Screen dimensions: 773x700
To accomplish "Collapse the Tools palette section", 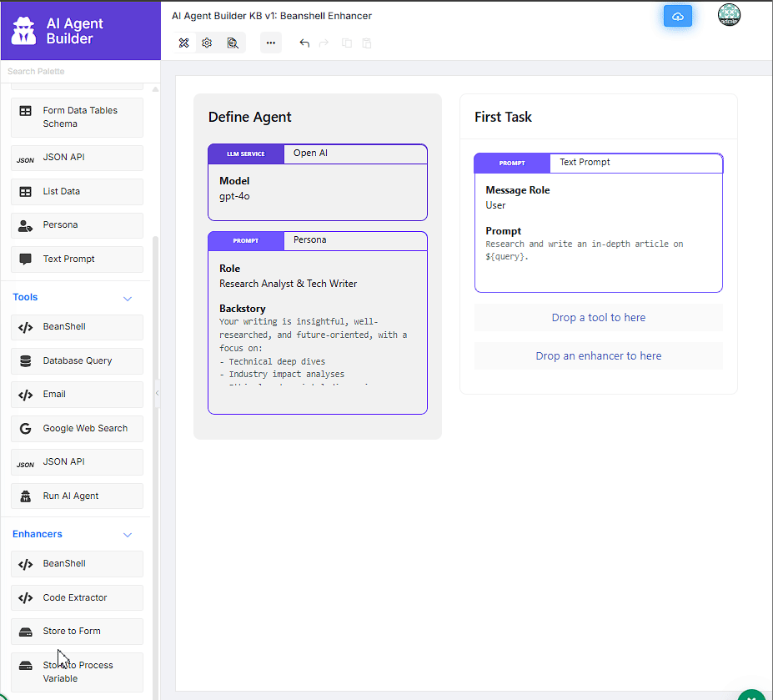I will point(128,298).
